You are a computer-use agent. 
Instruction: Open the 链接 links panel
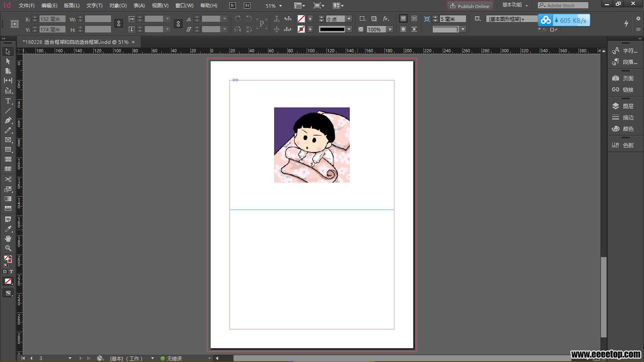click(x=624, y=90)
